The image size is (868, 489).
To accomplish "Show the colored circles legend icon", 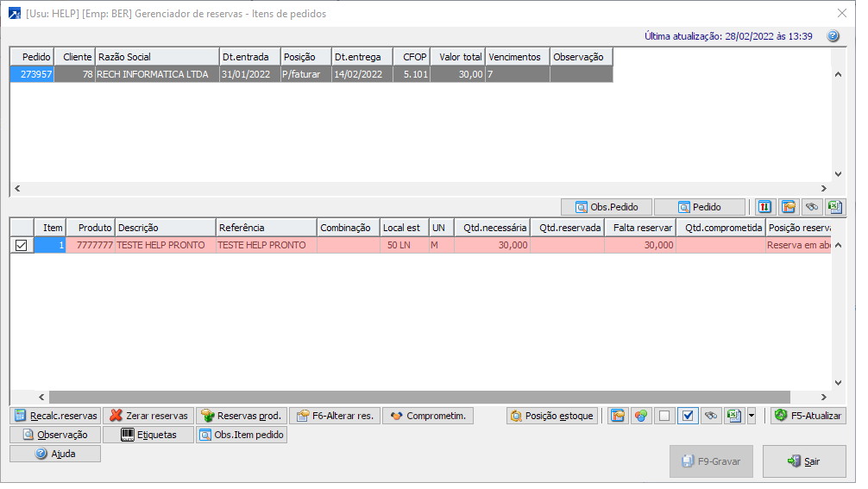I will point(641,416).
